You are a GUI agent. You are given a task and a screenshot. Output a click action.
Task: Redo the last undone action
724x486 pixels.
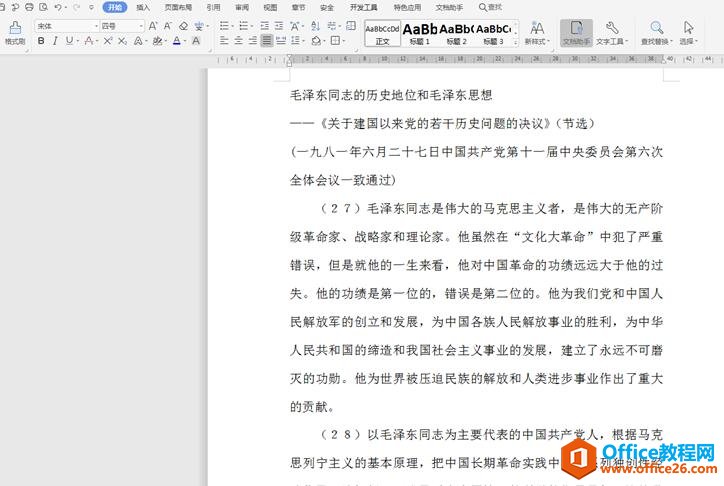[x=77, y=7]
